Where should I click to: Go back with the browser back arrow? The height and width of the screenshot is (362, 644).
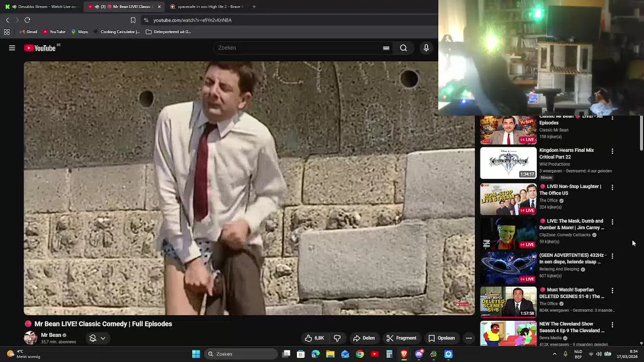(7, 20)
